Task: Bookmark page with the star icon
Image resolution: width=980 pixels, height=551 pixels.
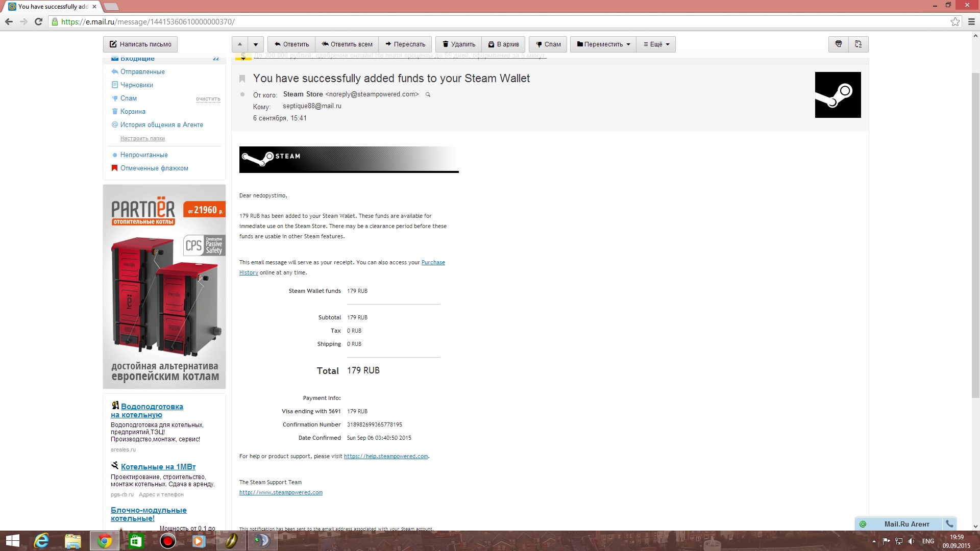Action: click(x=955, y=21)
